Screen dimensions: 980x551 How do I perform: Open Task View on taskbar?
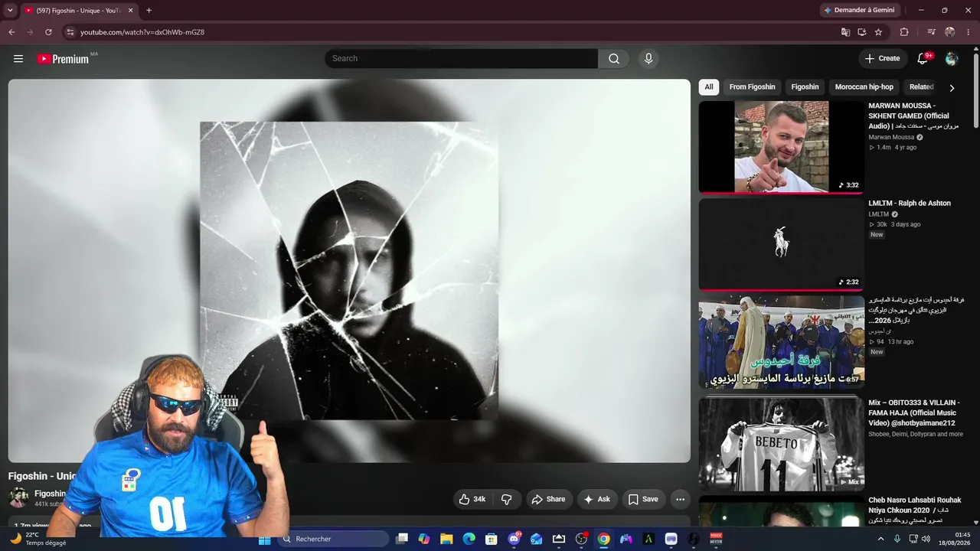point(401,539)
